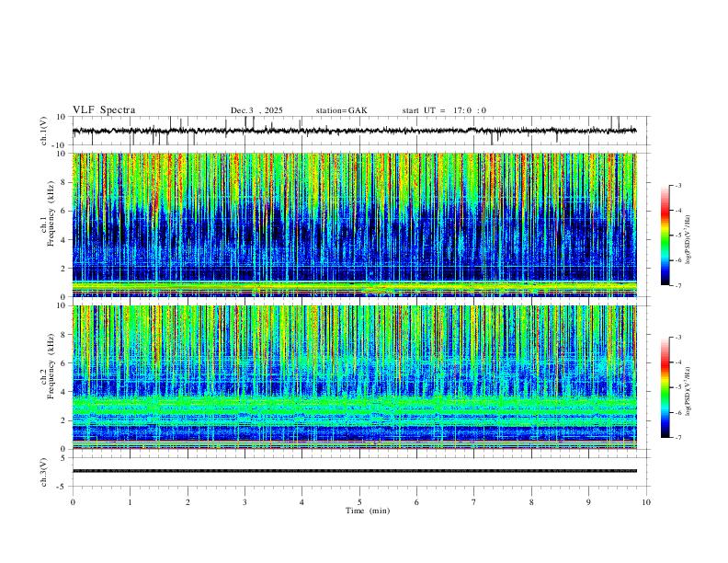
Task: Click the "VLF Spectra" title text
Action: pyautogui.click(x=104, y=110)
